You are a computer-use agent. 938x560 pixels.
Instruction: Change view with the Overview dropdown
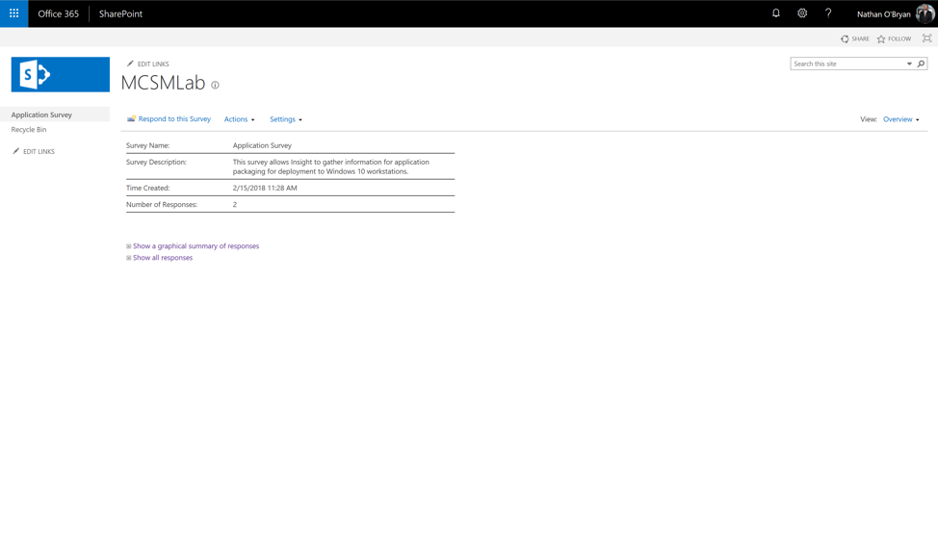pyautogui.click(x=899, y=118)
